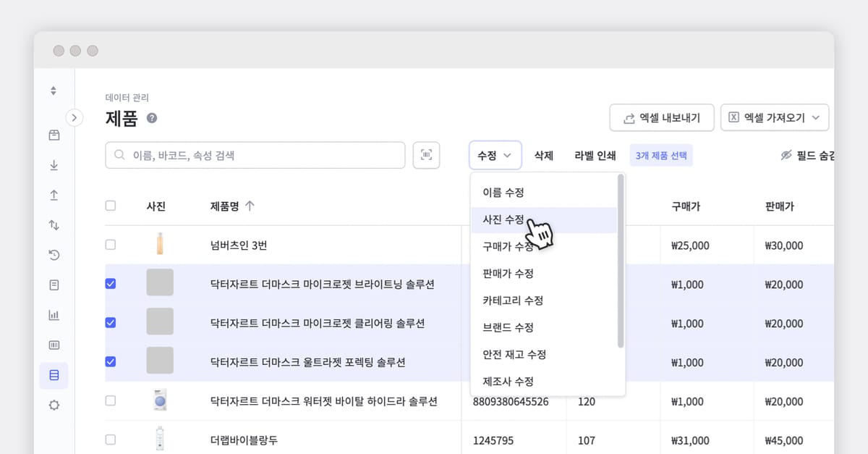Click the 라벨 인쇄 action
Viewport: 868px width, 454px height.
click(x=595, y=155)
